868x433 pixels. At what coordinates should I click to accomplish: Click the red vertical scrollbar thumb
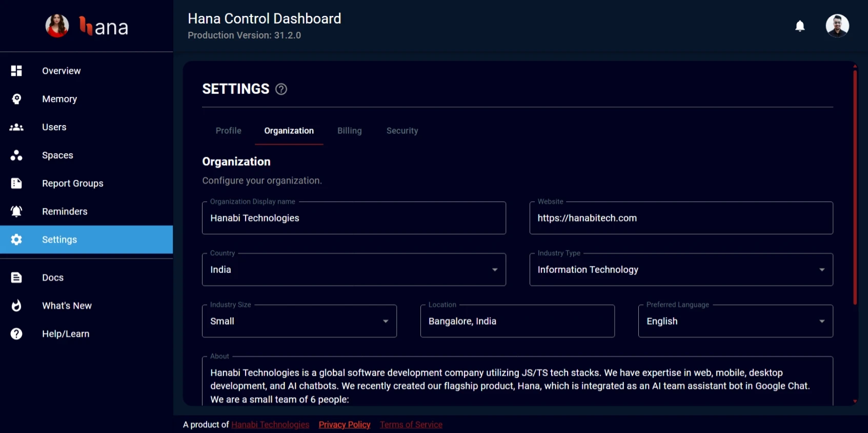(x=855, y=187)
